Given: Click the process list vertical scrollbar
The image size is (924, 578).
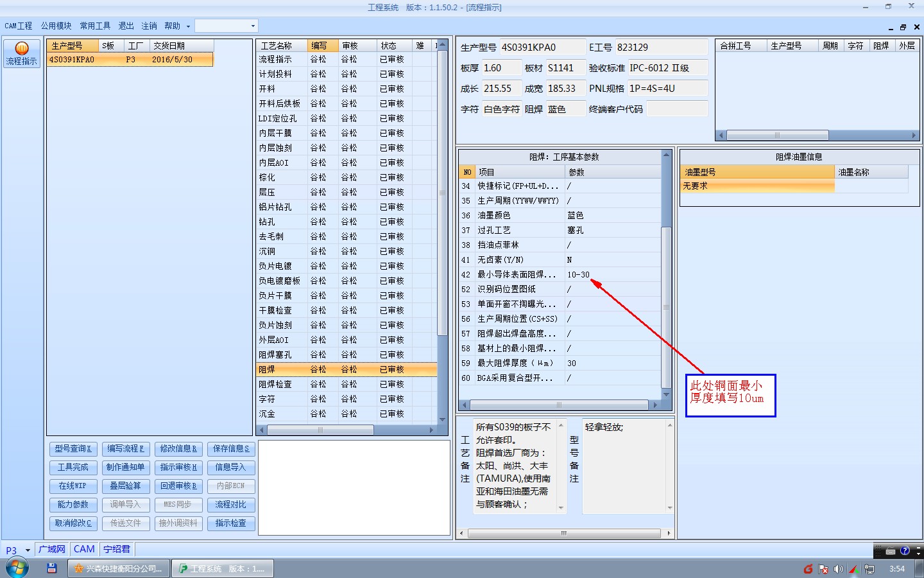Looking at the screenshot, I should 442,193.
